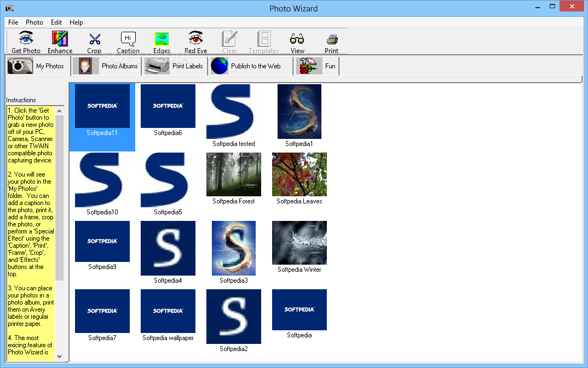Open the Edges tool
This screenshot has width=588, height=368.
[x=162, y=42]
